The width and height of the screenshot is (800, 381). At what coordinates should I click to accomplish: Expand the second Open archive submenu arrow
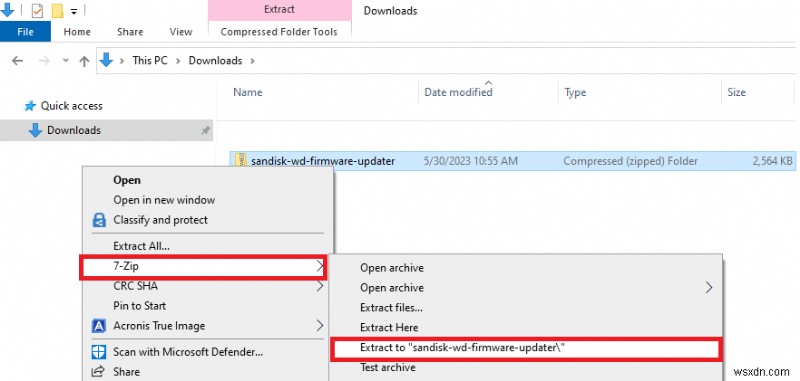709,288
